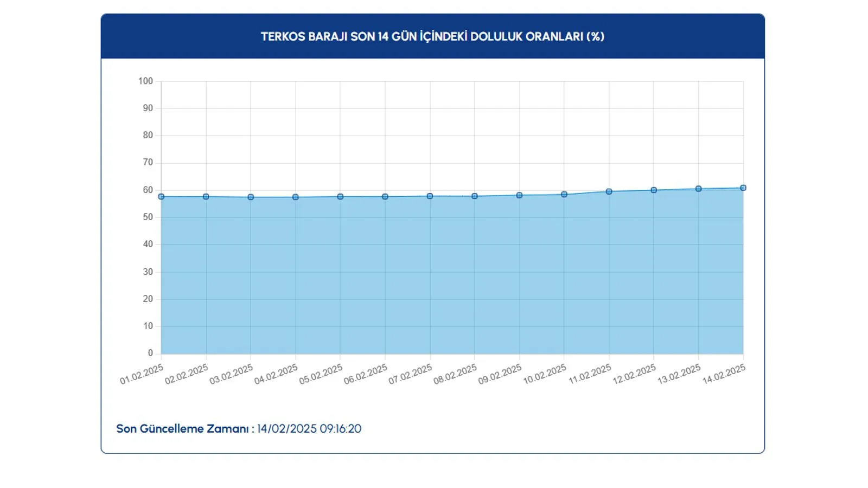Select the 03.02.2025 data point marker
Image resolution: width=868 pixels, height=488 pixels.
tap(251, 197)
